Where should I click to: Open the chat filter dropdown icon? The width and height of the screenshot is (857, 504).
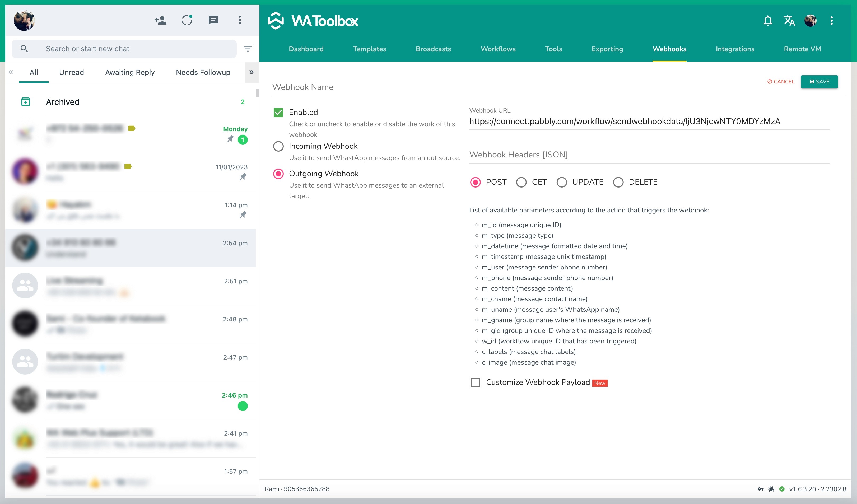pos(248,49)
